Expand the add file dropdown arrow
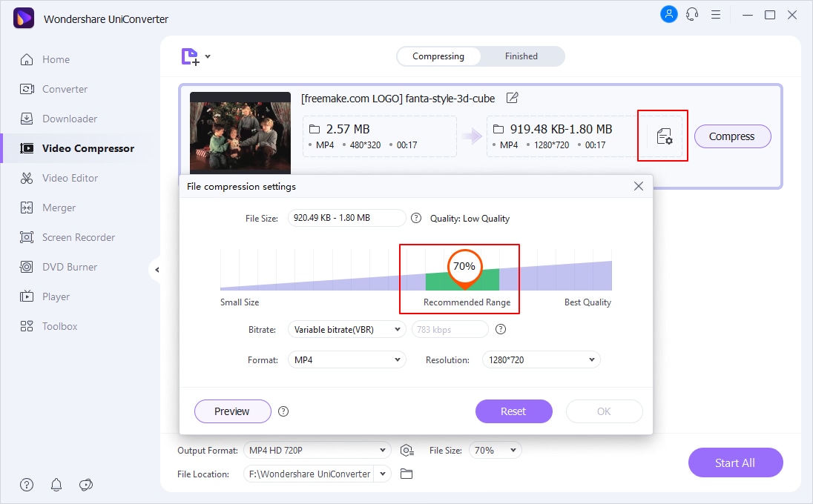This screenshot has height=504, width=813. 208,56
